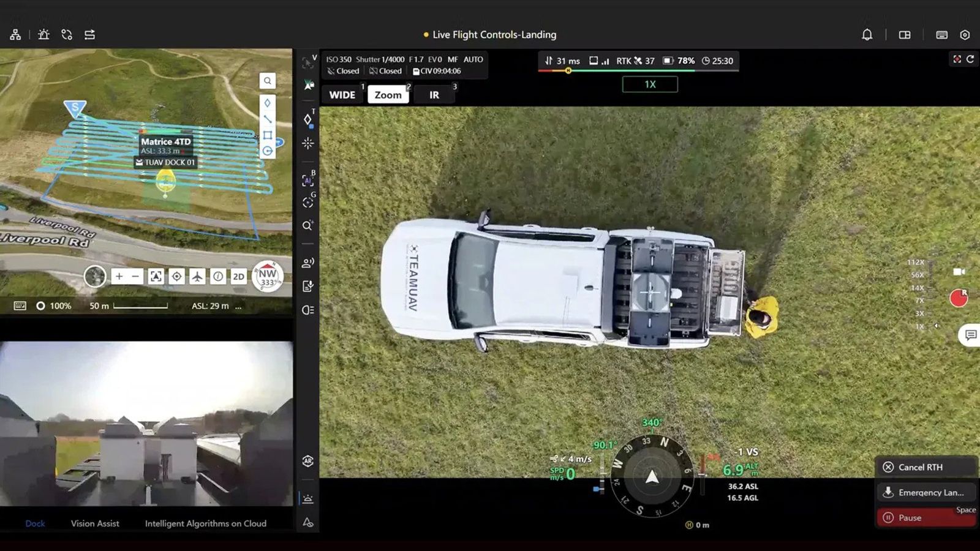The image size is (980, 551).
Task: Select the Zoom camera tab
Action: pos(388,95)
